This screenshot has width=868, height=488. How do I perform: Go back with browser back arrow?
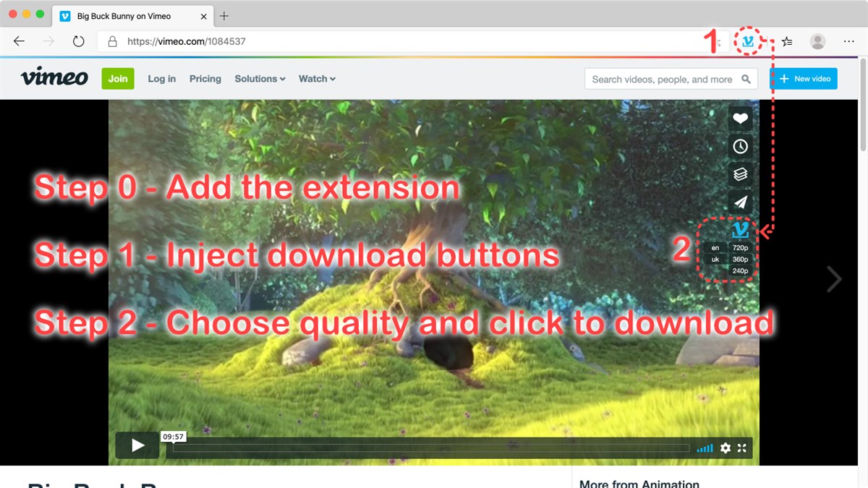coord(20,41)
